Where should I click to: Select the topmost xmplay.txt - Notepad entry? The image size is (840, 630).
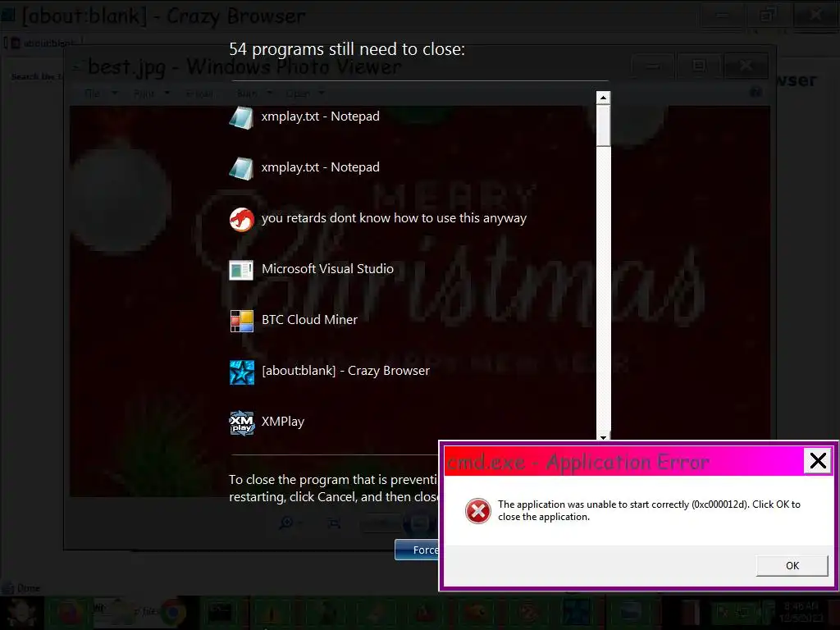(x=304, y=116)
